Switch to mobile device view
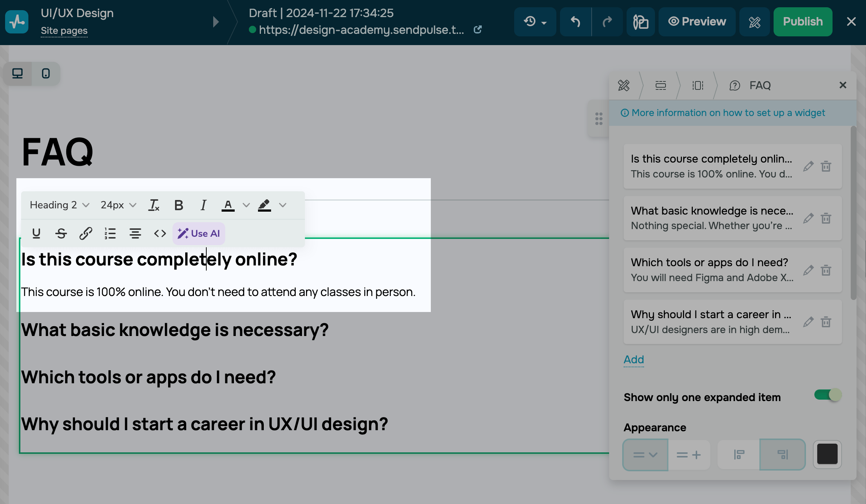Viewport: 866px width, 504px height. [46, 73]
